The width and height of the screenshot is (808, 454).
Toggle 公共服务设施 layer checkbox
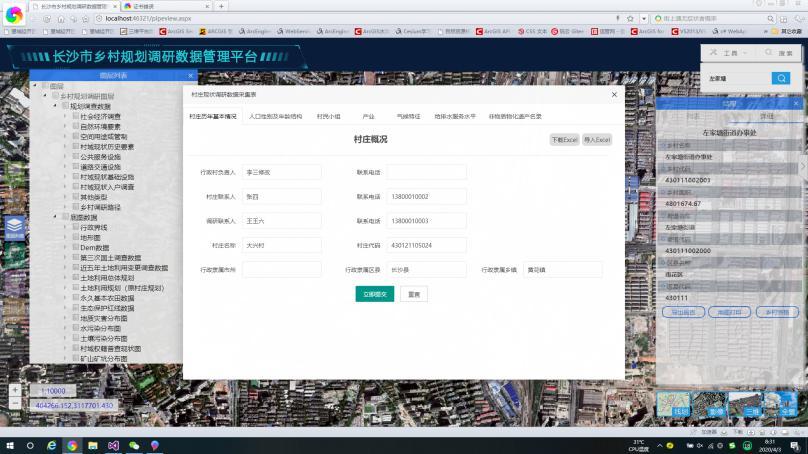76,157
